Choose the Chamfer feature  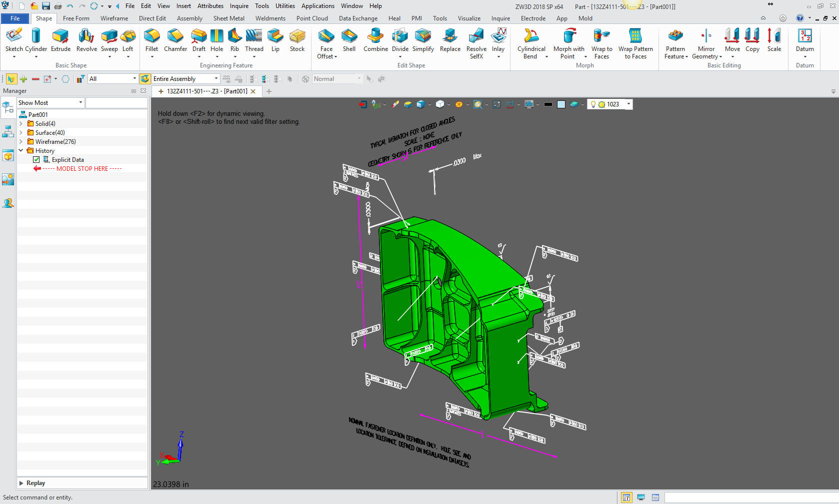(175, 40)
